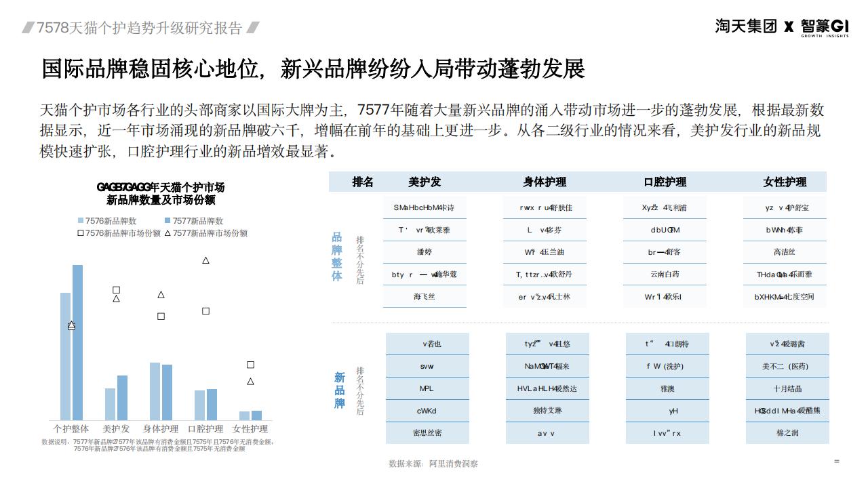Click the 数据说明 footnote under the chart
This screenshot has width=868, height=488.
click(157, 445)
